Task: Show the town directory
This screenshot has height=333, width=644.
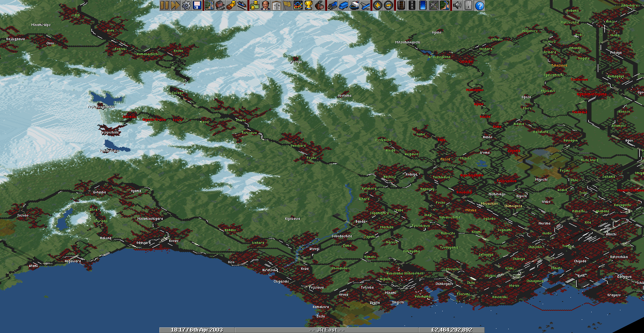Action: 220,6
